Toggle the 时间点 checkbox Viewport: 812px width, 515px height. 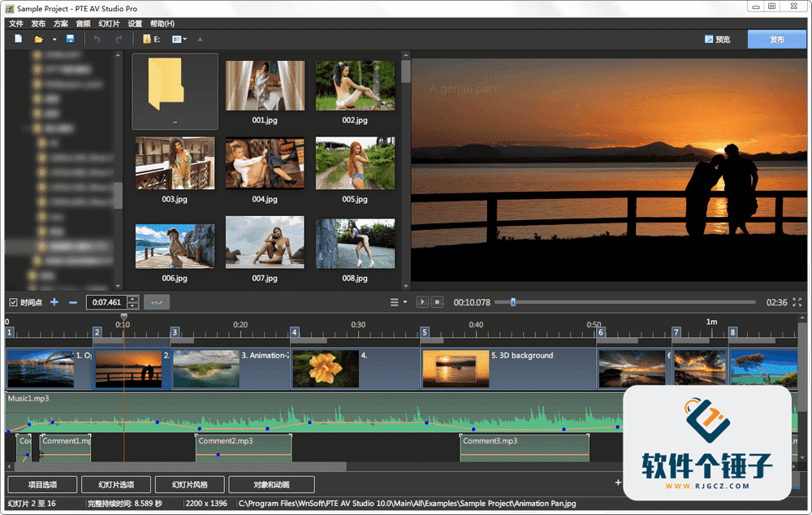(13, 301)
